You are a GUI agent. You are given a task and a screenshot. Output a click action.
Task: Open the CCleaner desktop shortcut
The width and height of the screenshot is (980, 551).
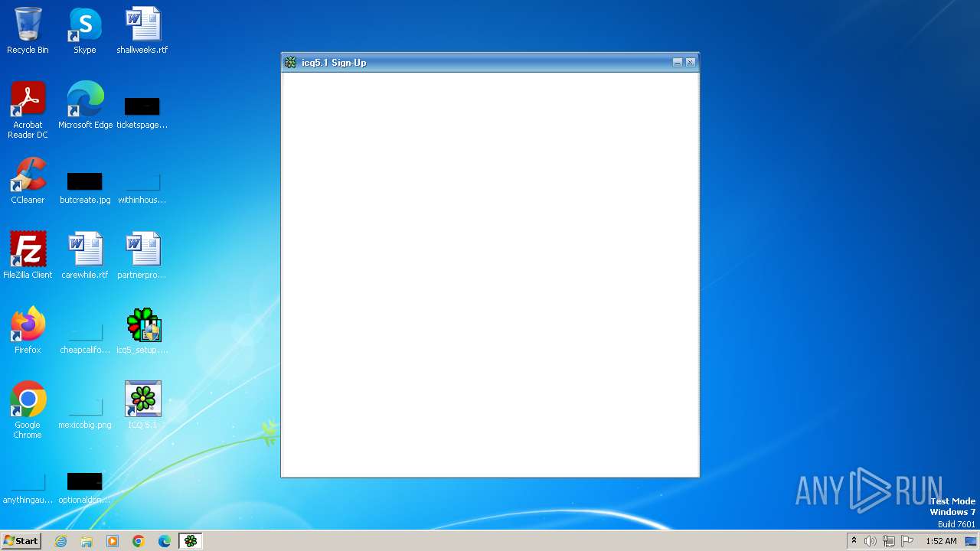28,181
